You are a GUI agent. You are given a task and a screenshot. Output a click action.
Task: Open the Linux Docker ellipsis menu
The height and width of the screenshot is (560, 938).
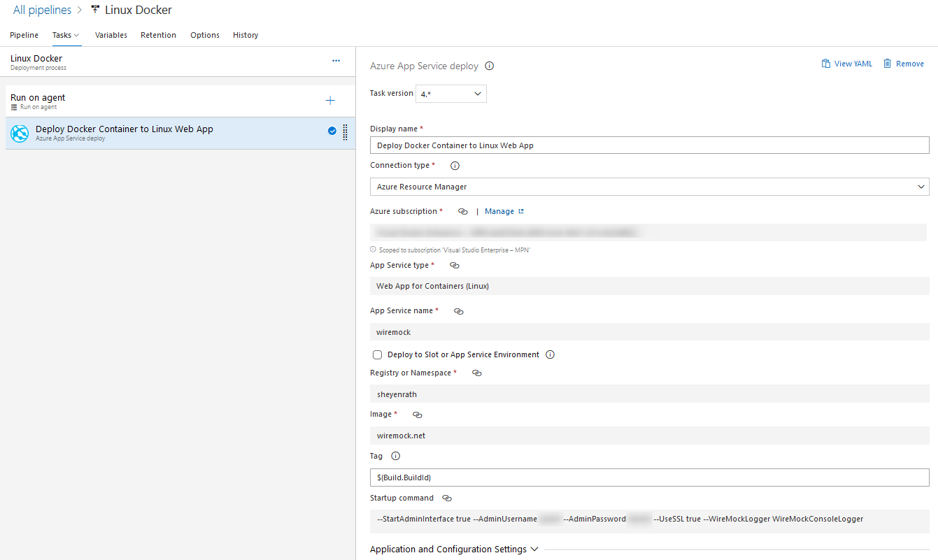coord(336,61)
